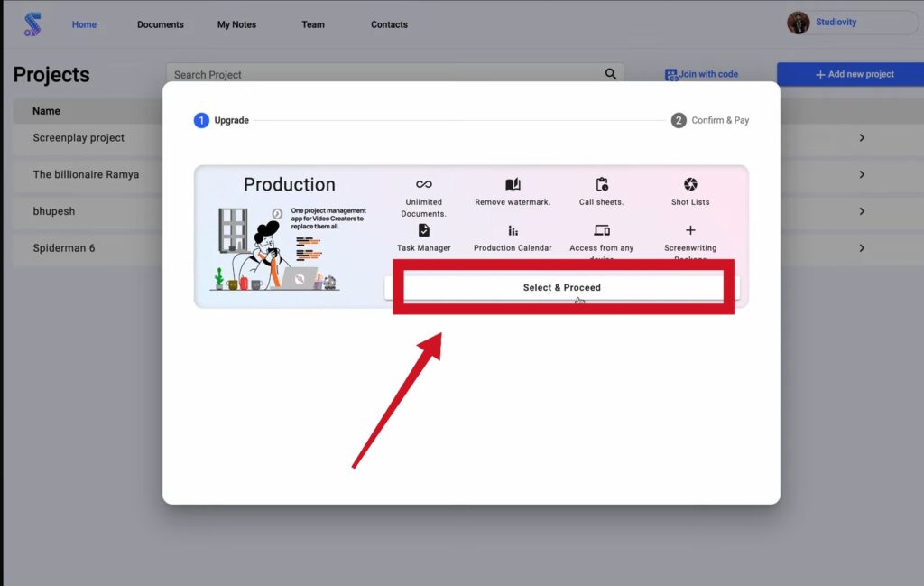Click the Production Calendar label

point(513,248)
